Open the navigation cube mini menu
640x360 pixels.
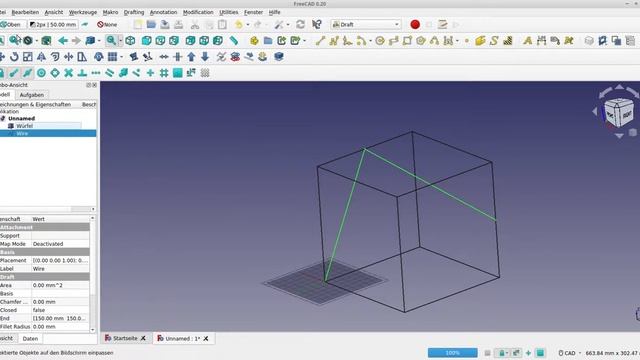632,133
